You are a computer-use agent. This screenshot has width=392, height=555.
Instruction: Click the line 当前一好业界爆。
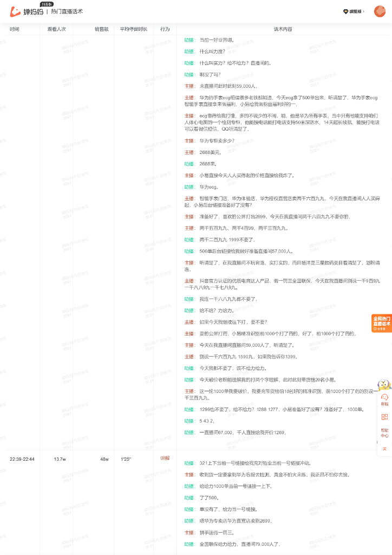(217, 40)
